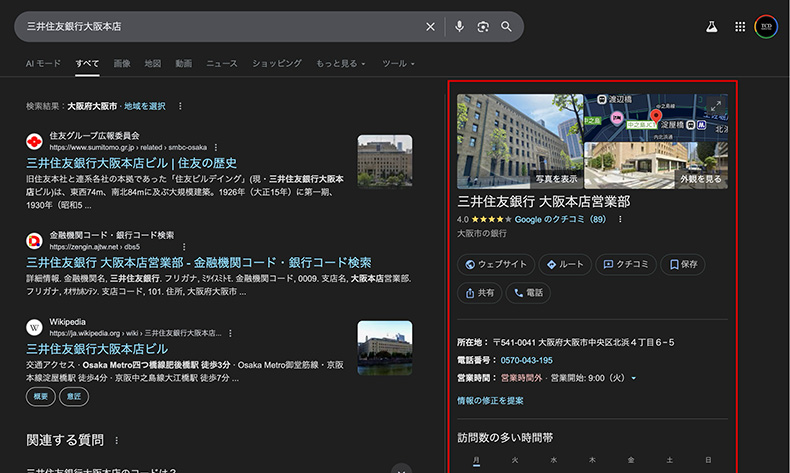Viewport: 790px width, 473px height.
Task: Open more options for the zengin.ajtw.net result
Action: click(184, 247)
